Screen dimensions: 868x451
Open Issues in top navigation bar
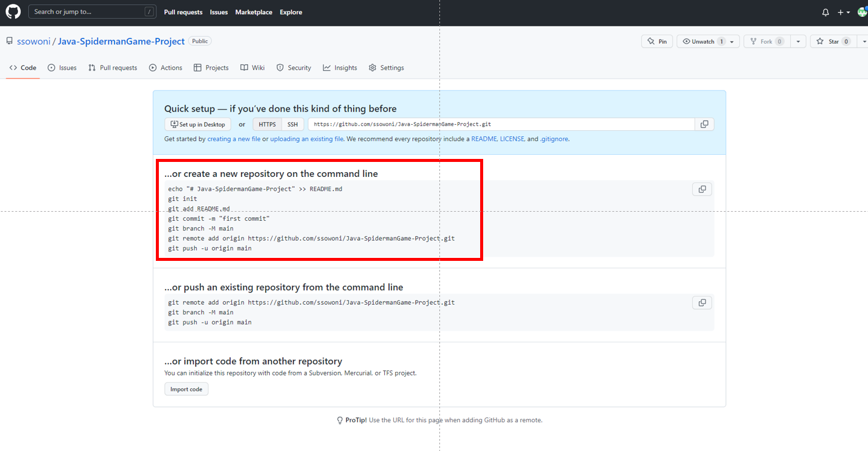coord(219,12)
